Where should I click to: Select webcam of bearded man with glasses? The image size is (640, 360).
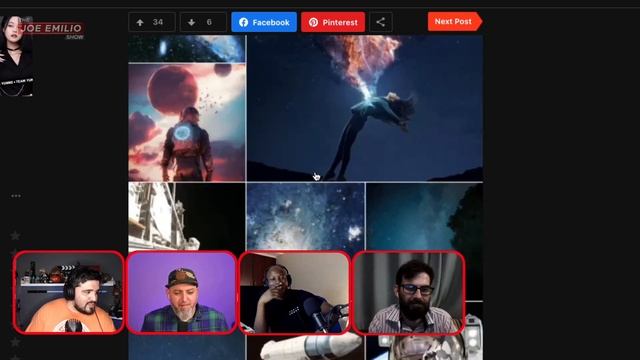(409, 292)
